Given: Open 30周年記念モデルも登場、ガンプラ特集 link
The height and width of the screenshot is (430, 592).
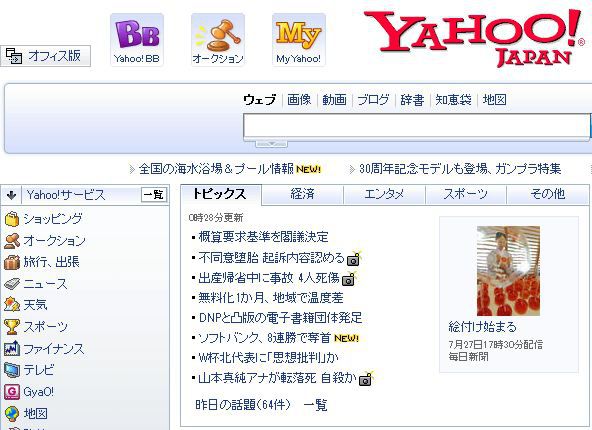Looking at the screenshot, I should (x=460, y=169).
